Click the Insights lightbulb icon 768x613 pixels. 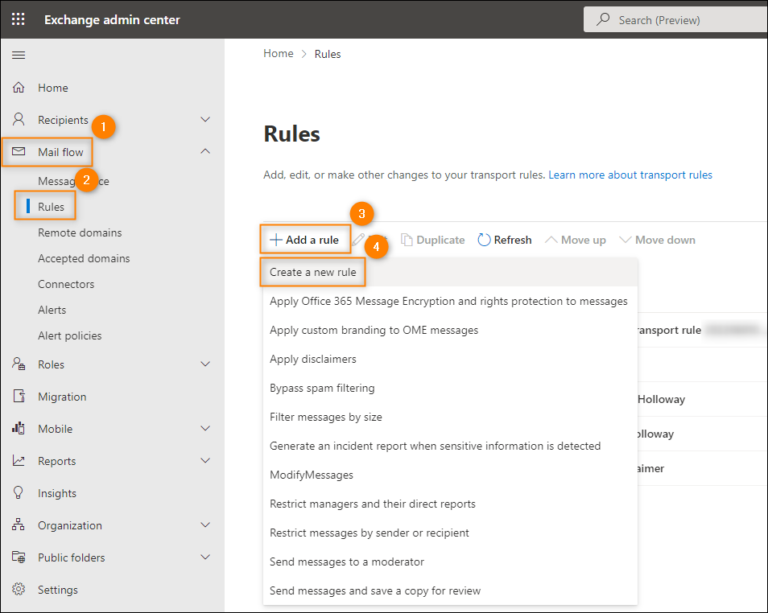pyautogui.click(x=18, y=493)
